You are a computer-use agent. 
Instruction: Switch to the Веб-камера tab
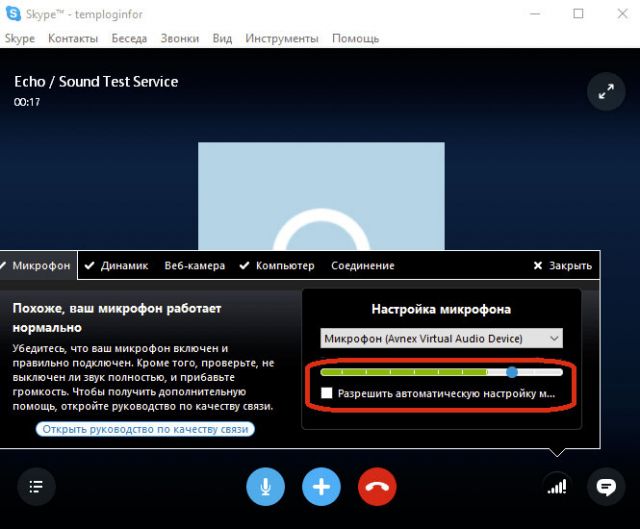click(194, 266)
